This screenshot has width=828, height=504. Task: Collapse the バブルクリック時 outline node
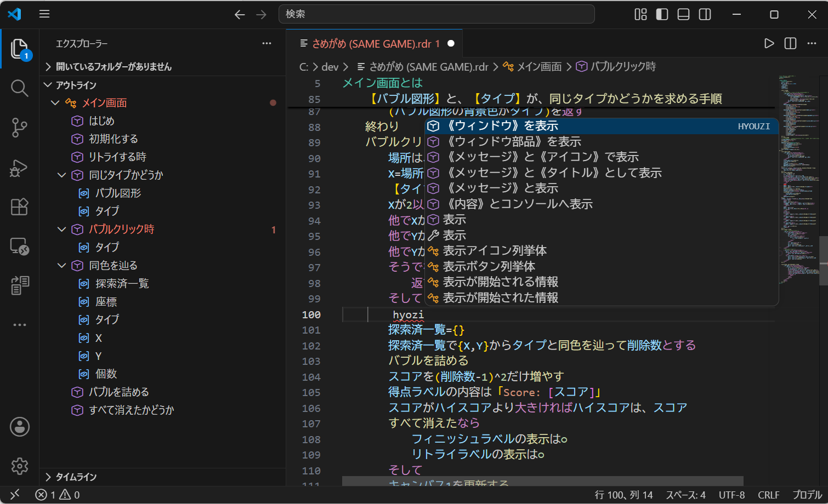point(61,229)
